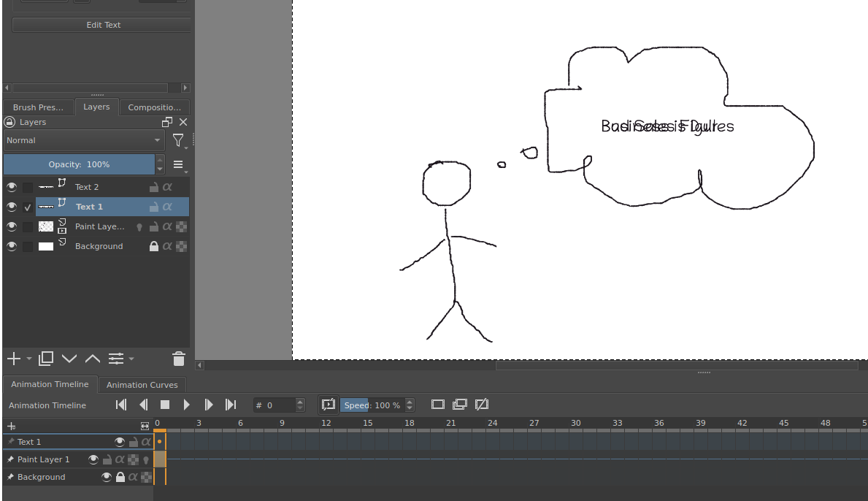Click the Edit Text button
868x501 pixels.
click(x=102, y=24)
